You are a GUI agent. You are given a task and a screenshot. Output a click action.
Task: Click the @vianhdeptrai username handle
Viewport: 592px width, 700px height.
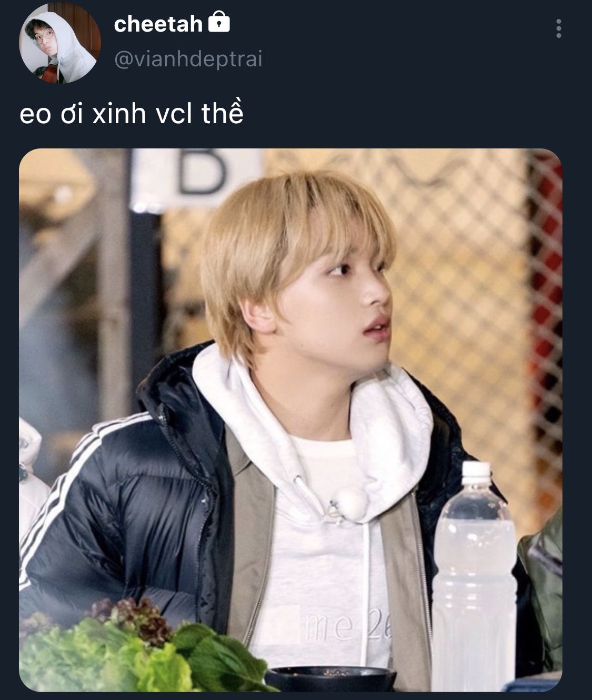coord(188,59)
